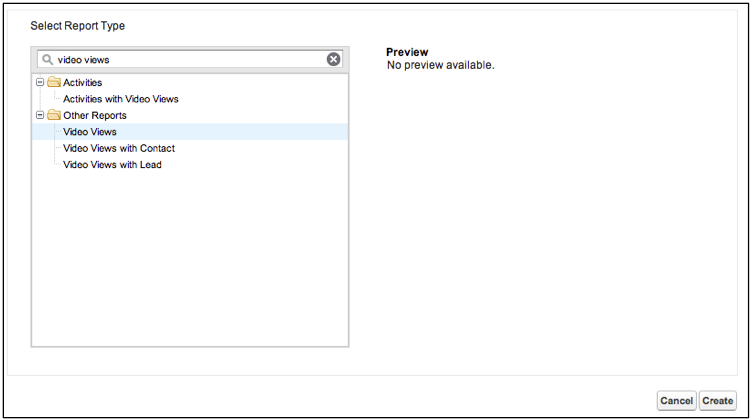Create the selected report

[x=717, y=401]
